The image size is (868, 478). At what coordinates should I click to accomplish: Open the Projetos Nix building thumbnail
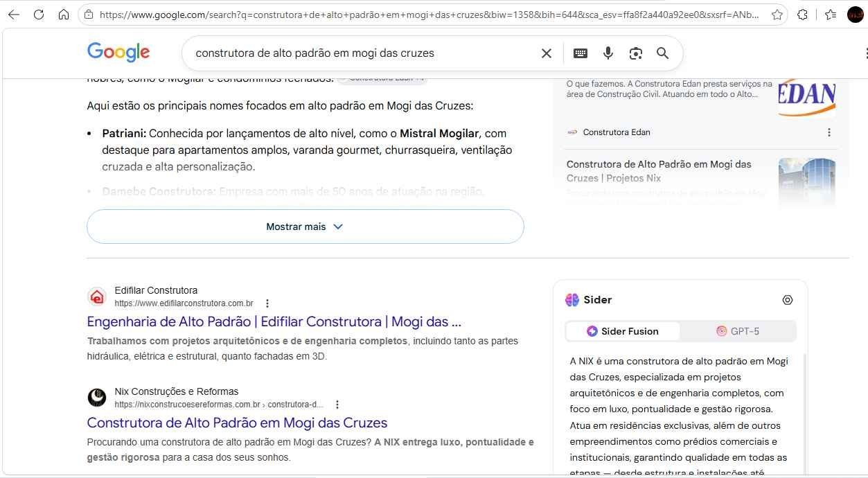[x=807, y=182]
